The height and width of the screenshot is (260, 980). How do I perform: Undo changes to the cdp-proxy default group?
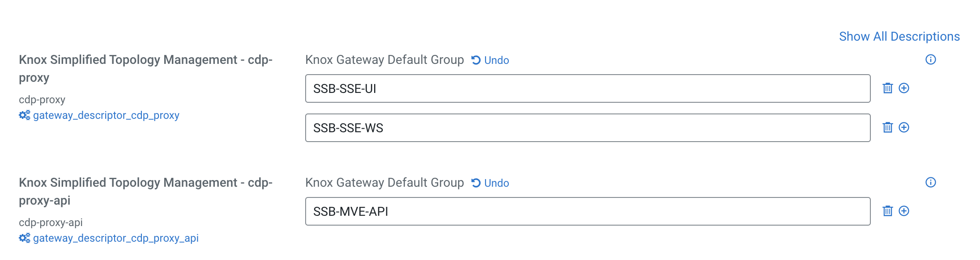tap(490, 60)
